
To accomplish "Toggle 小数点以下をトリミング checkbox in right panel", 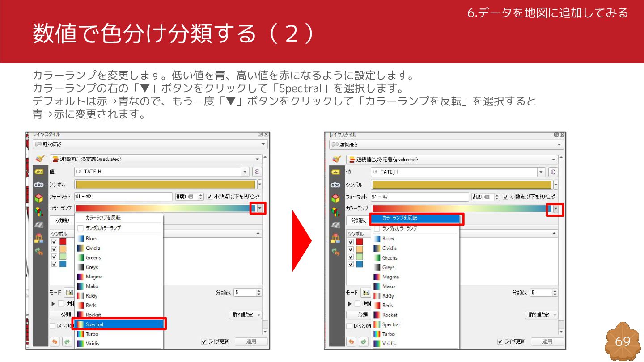I will click(506, 197).
